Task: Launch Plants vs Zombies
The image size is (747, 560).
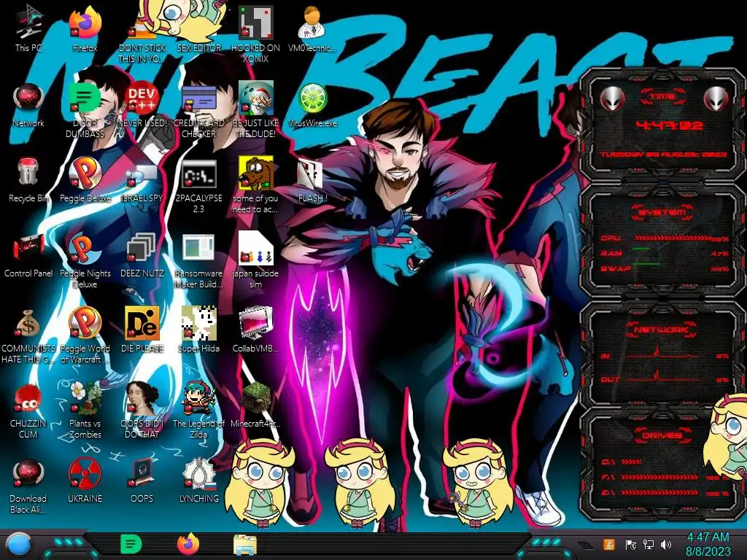Action: pyautogui.click(x=85, y=410)
